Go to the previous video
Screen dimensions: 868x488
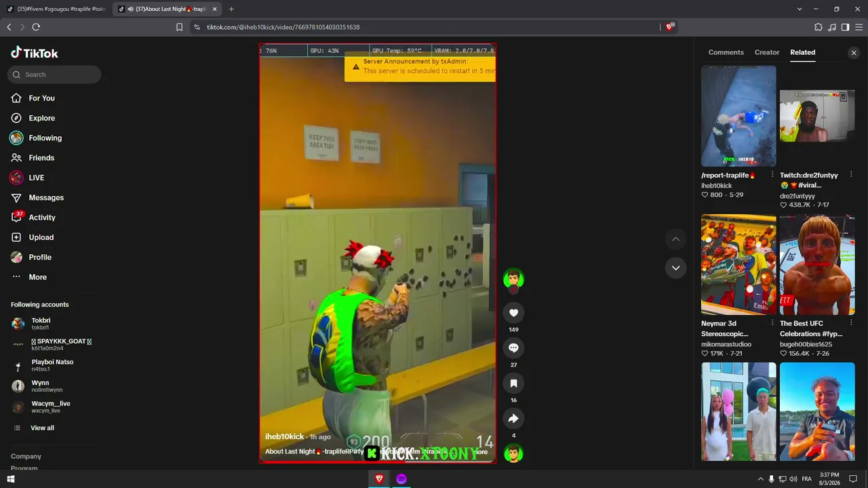(x=675, y=239)
